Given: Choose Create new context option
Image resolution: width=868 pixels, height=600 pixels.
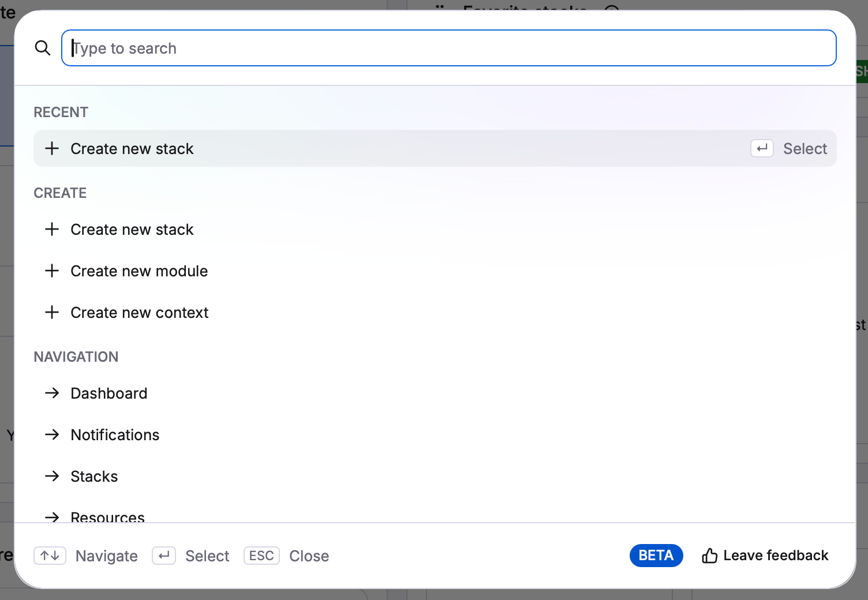Looking at the screenshot, I should tap(139, 313).
